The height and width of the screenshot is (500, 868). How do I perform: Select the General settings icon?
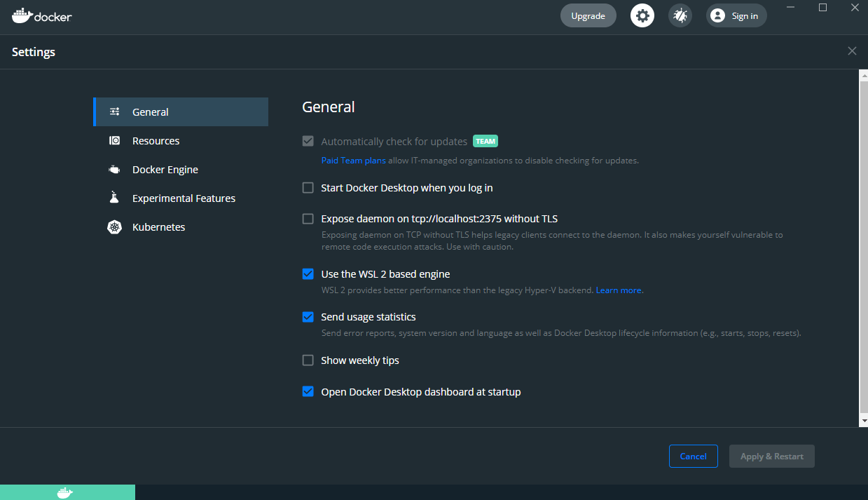pyautogui.click(x=114, y=112)
